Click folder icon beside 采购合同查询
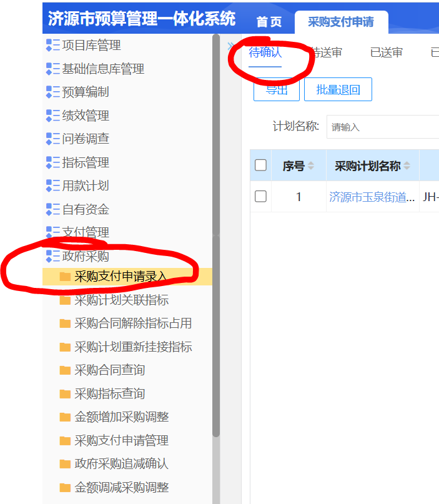This screenshot has height=504, width=439. [65, 370]
